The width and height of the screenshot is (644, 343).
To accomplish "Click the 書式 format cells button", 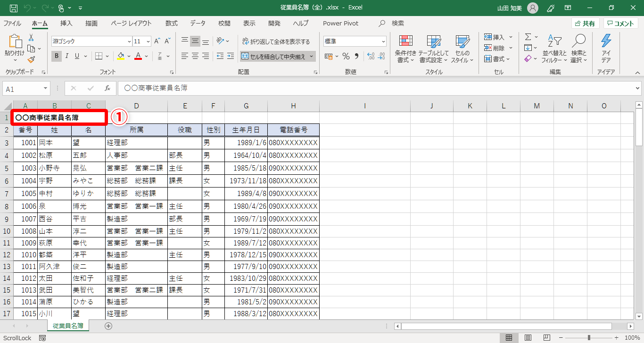I will (x=495, y=59).
